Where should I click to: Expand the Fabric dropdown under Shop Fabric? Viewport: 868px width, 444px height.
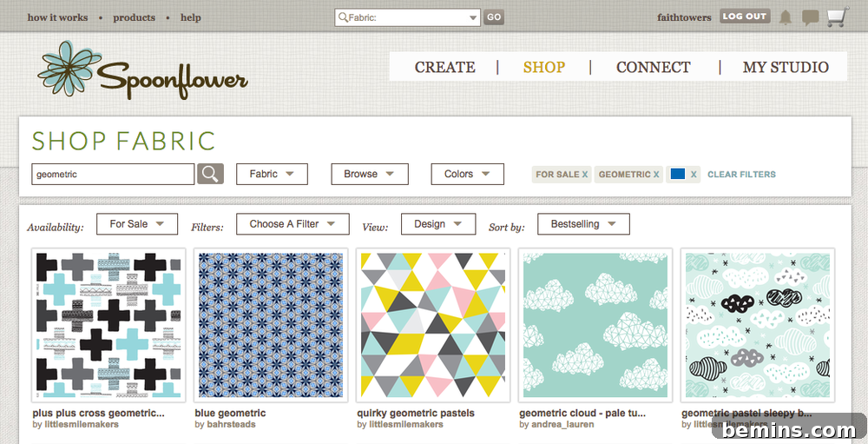[272, 174]
